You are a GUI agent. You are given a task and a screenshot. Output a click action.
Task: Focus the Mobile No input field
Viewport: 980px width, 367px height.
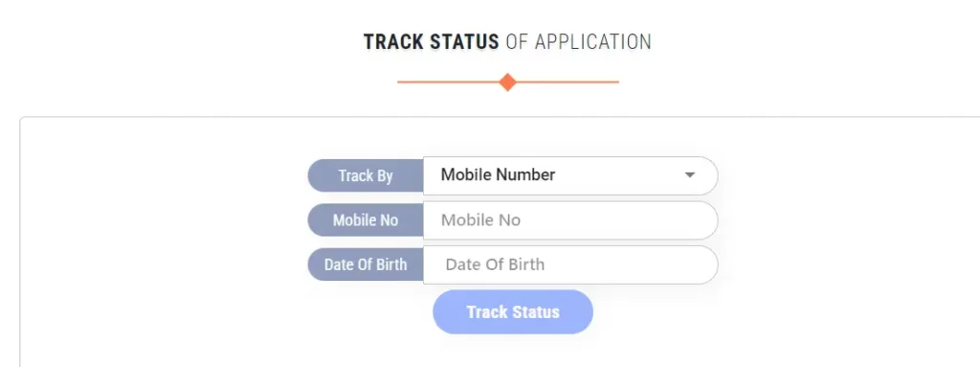click(x=570, y=219)
